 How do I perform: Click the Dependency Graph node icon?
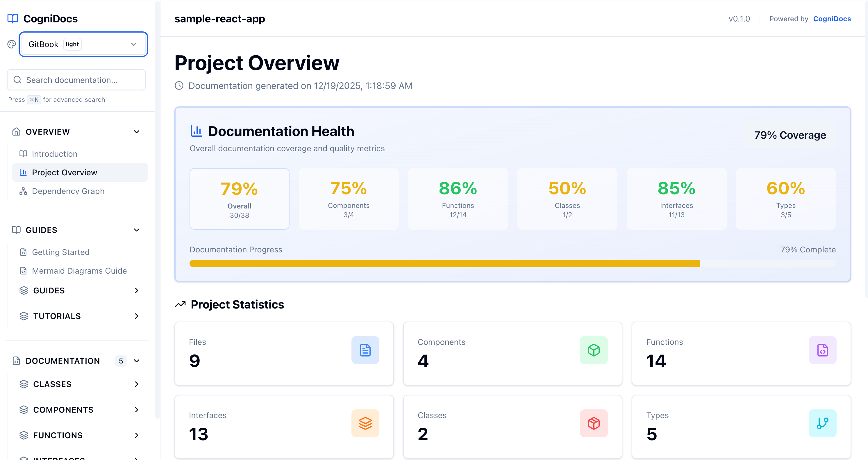[x=23, y=191]
